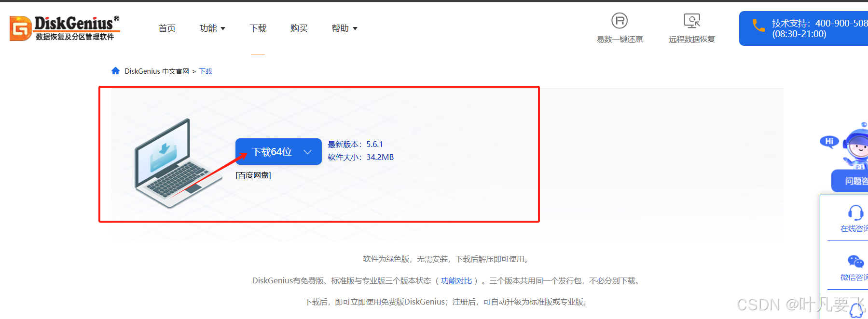Open the 远程数据恢复 icon

coord(692,21)
